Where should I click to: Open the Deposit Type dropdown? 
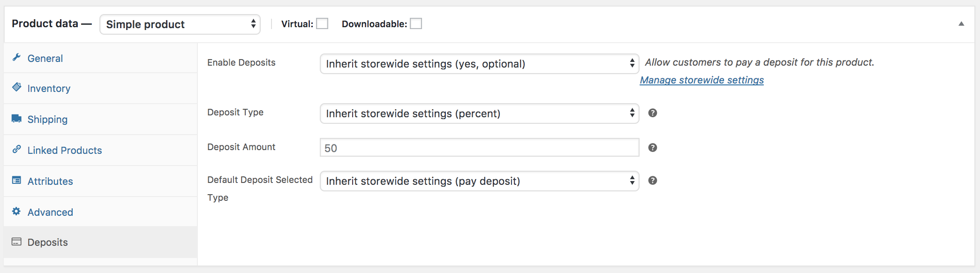tap(479, 113)
